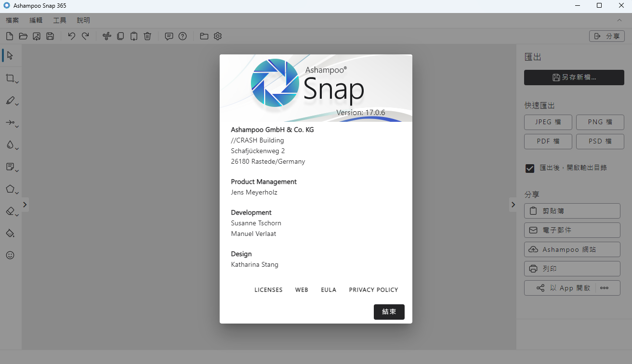
Task: Upload to Ashampoo 網站
Action: pos(572,249)
